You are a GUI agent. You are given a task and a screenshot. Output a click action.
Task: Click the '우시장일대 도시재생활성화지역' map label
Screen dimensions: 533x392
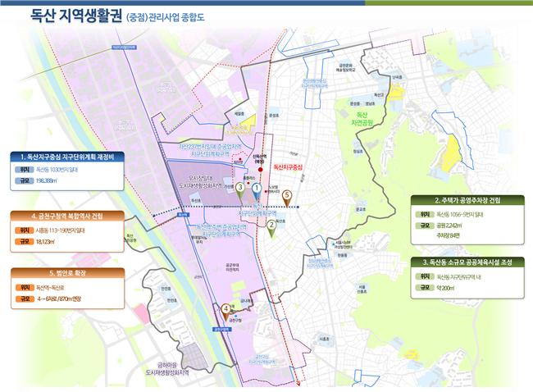[x=201, y=183]
